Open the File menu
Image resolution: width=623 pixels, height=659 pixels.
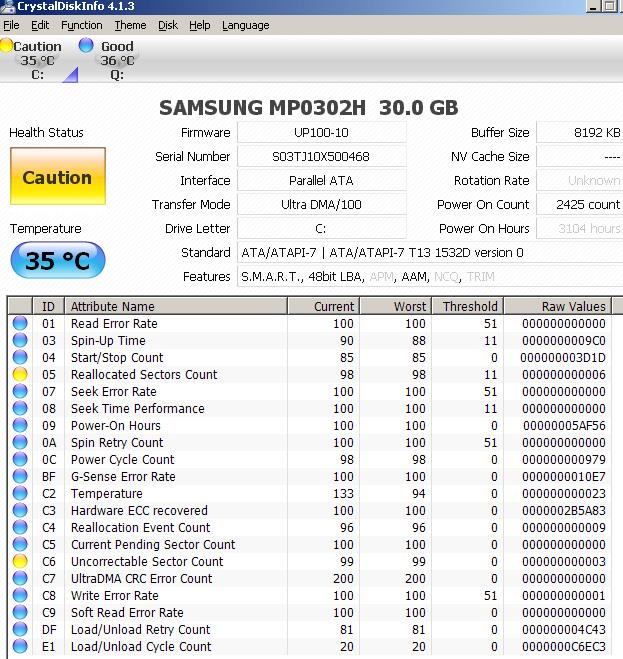[11, 25]
